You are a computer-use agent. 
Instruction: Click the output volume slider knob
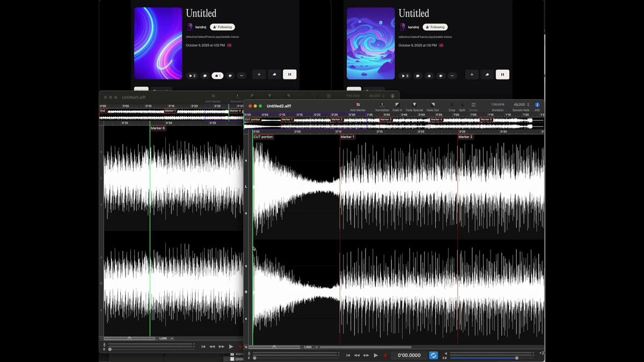[x=517, y=358]
